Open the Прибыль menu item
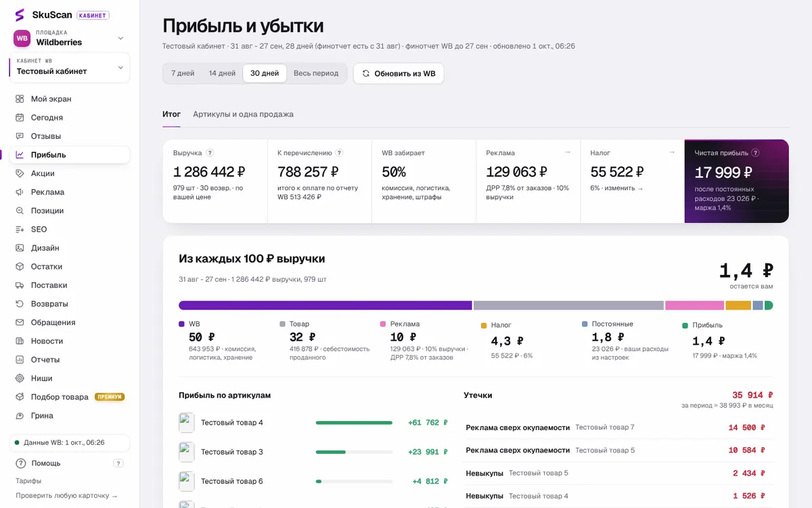Screen dimensions: 812x508 click(x=70, y=154)
